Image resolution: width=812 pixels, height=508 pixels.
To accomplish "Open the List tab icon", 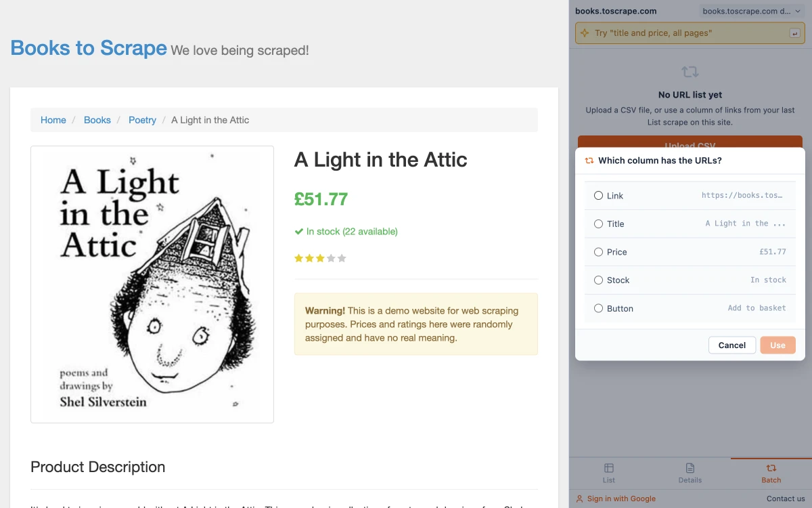I will point(609,468).
